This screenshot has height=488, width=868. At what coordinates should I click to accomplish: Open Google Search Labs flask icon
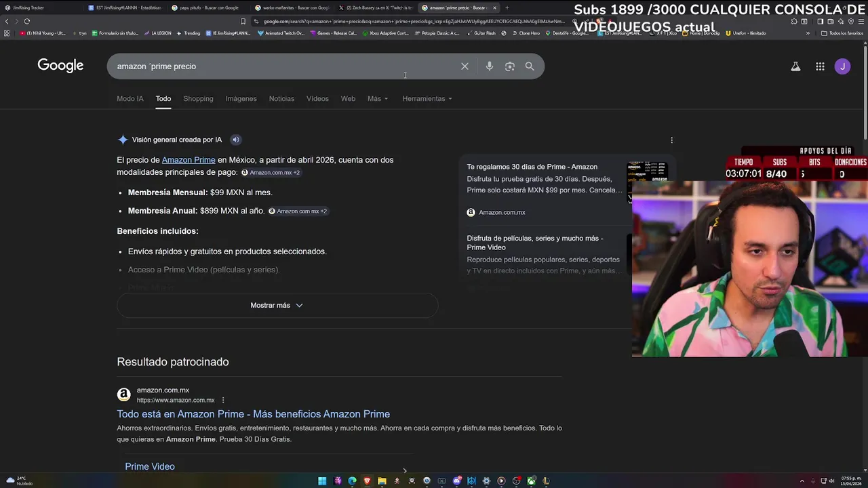[x=795, y=66]
